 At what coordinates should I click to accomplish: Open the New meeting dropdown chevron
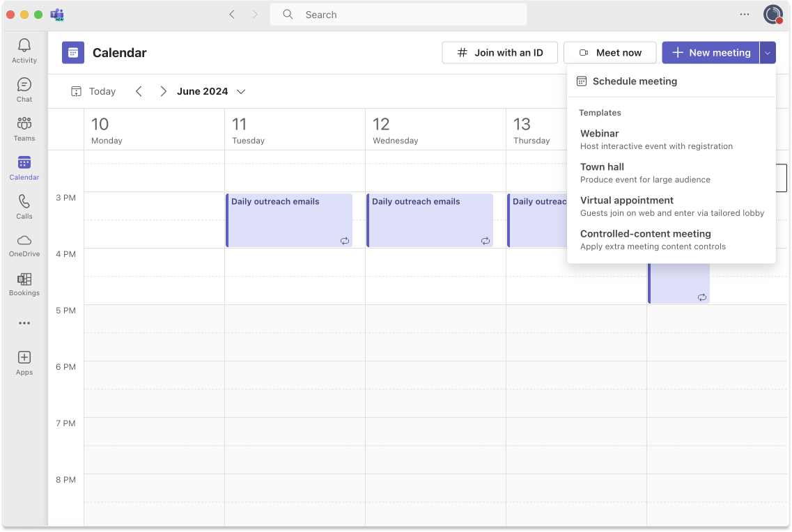(x=767, y=52)
